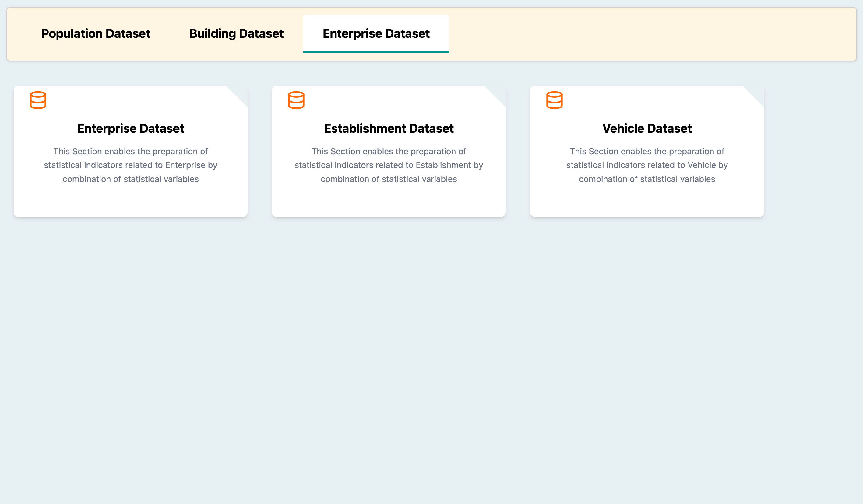The image size is (863, 504).
Task: Switch to the Population Dataset tab
Action: [96, 33]
